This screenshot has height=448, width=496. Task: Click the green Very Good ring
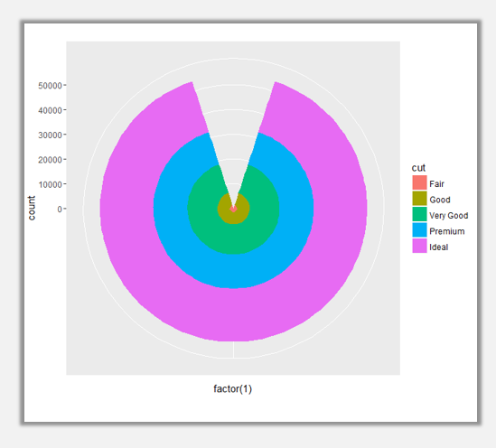tap(233, 239)
